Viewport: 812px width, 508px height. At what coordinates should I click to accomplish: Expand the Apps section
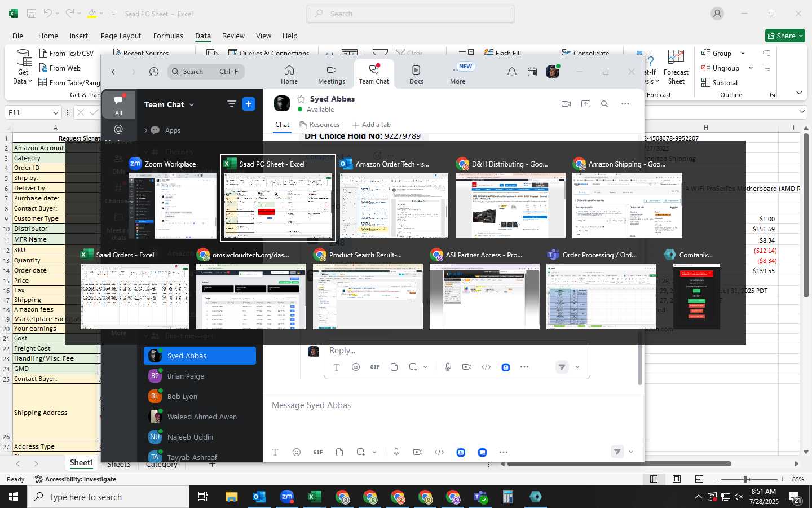[146, 130]
